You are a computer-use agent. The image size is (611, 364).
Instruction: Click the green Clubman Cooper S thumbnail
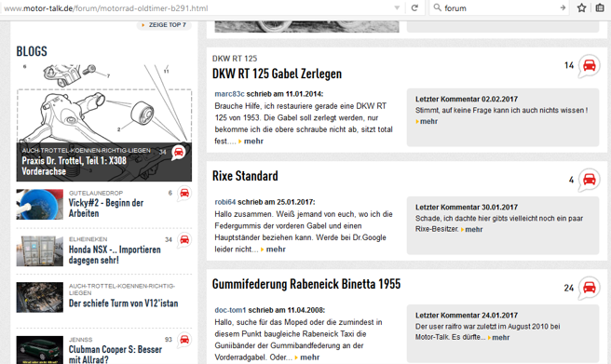40,350
